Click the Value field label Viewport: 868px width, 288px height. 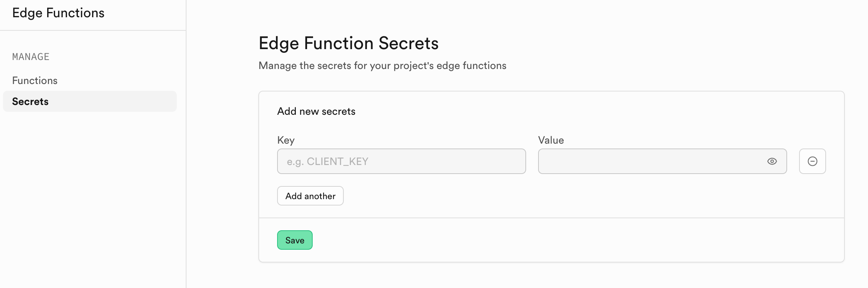click(x=551, y=140)
